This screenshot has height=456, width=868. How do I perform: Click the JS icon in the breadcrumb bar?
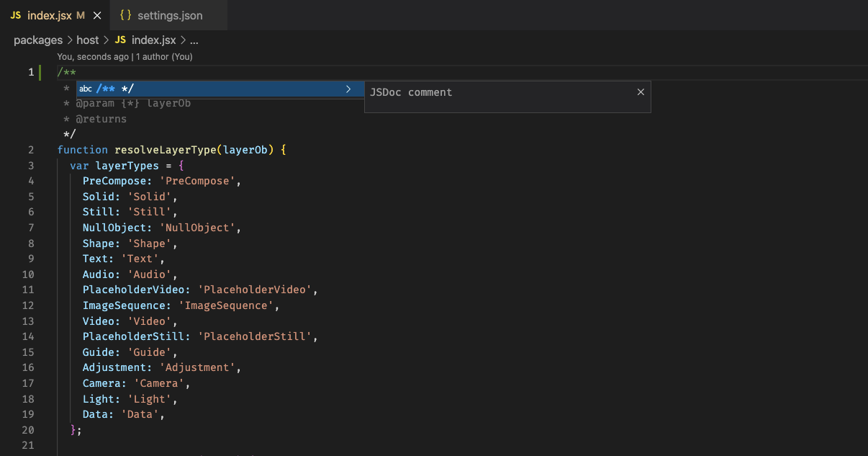coord(122,40)
